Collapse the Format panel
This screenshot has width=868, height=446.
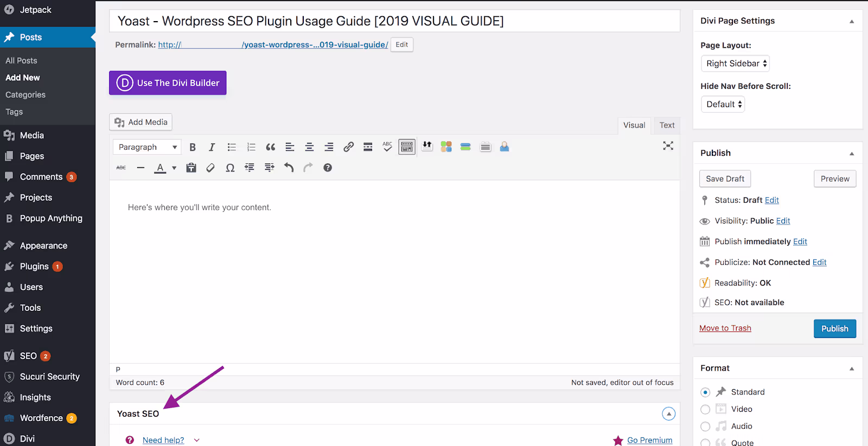click(852, 368)
